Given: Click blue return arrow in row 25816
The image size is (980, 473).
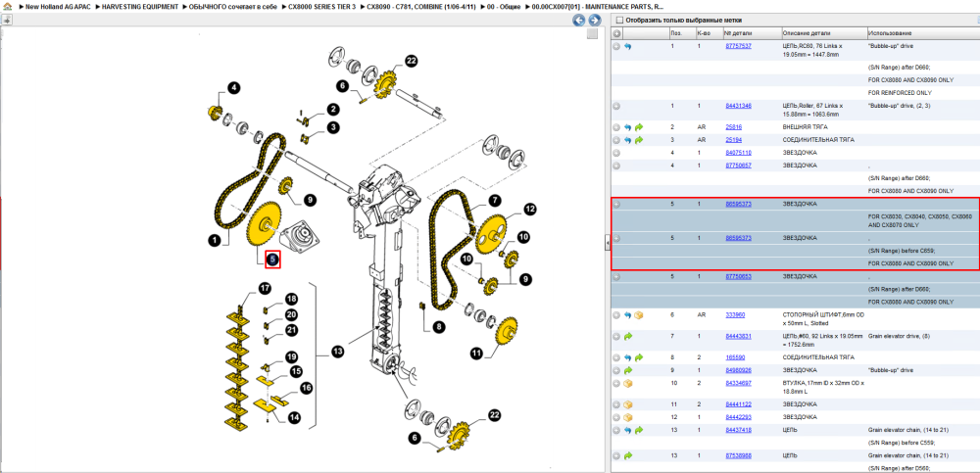Looking at the screenshot, I should tap(628, 127).
